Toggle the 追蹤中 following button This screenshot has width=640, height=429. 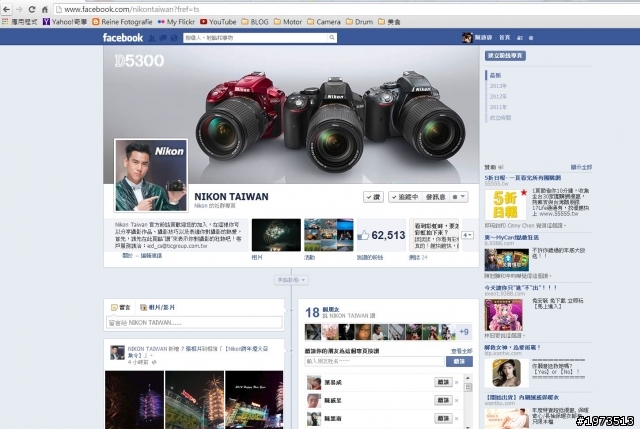[404, 197]
